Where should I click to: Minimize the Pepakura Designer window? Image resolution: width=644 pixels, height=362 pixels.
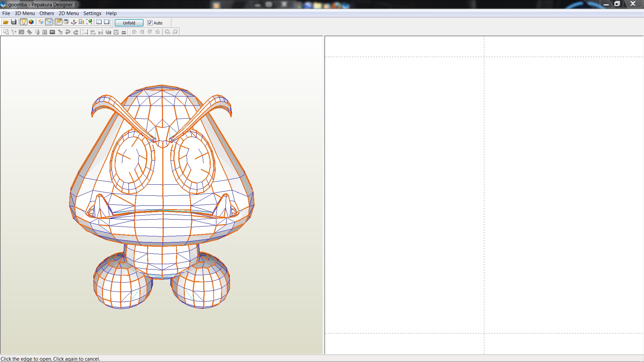606,4
